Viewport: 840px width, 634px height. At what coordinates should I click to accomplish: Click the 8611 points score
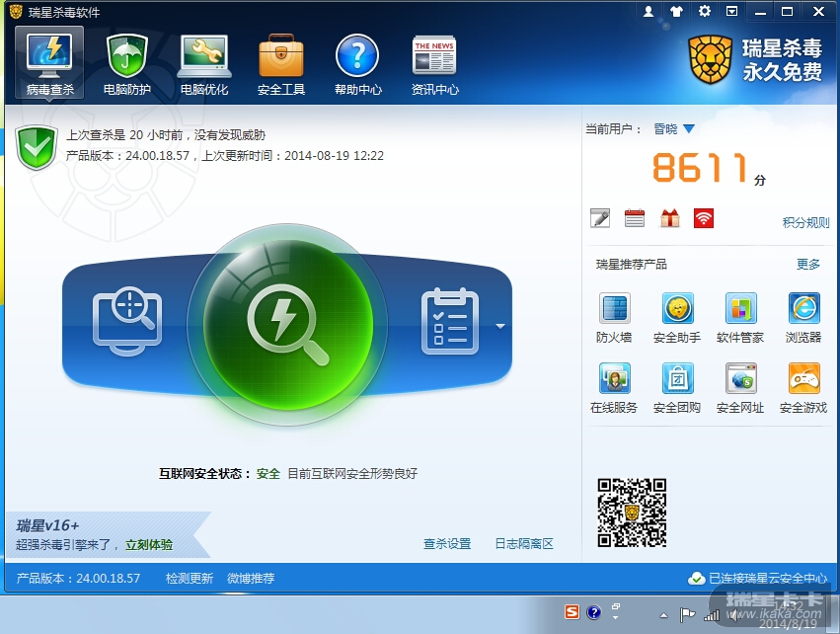[700, 168]
